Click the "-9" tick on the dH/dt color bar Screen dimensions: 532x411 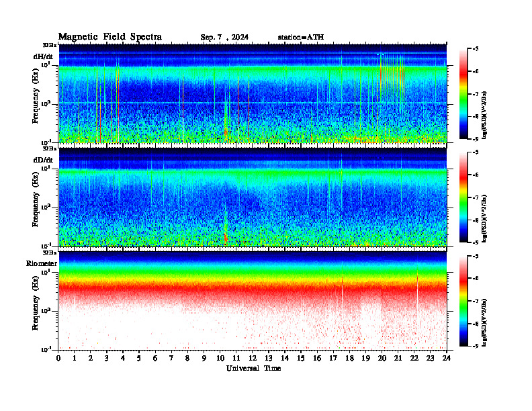[x=476, y=139]
